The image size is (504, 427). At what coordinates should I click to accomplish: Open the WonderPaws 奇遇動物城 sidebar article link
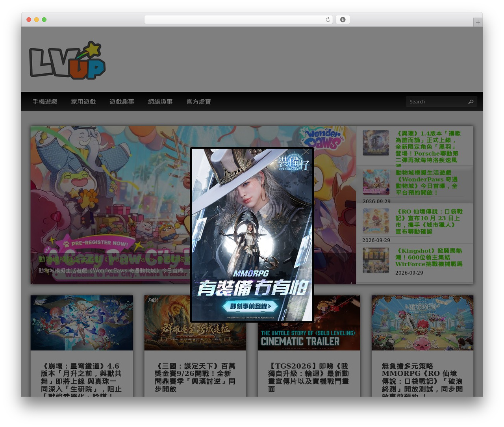coord(427,183)
